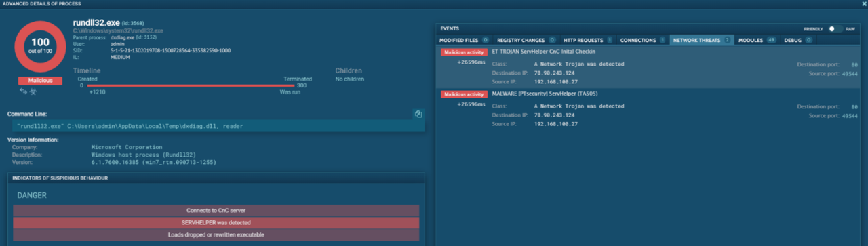Select the Network Threats tab
This screenshot has height=246, width=868.
click(701, 40)
